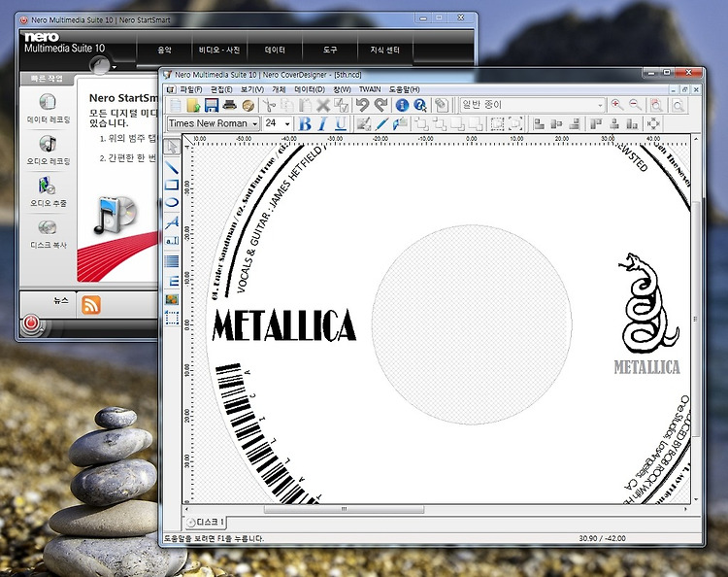This screenshot has height=577, width=728.
Task: Select the snake logo image on the disc
Action: [x=648, y=303]
